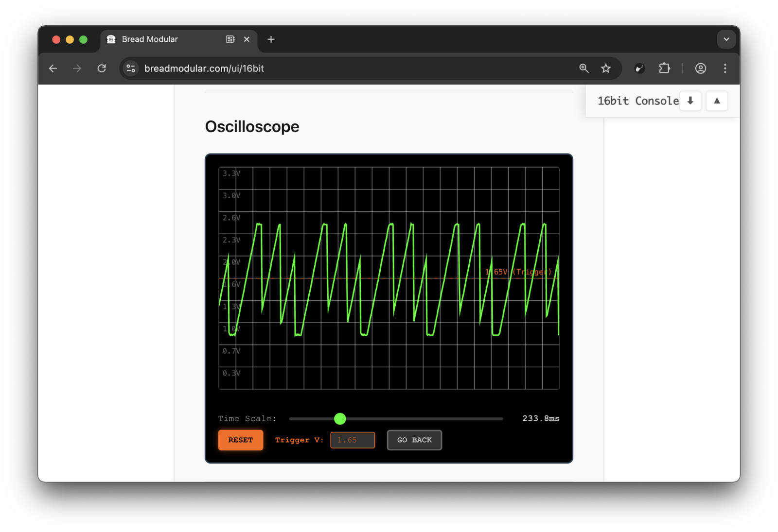Click the 1.65V (Trigger) label on graph
Image resolution: width=778 pixels, height=532 pixels.
[518, 272]
